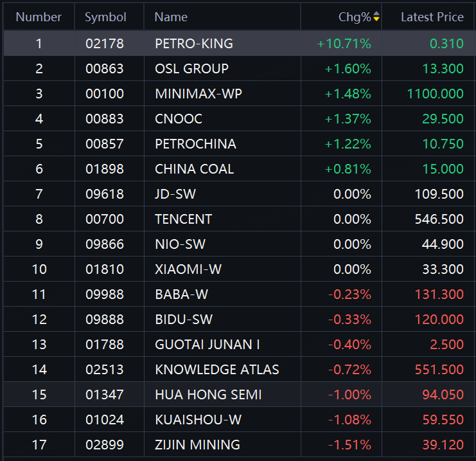Click the CNOOC stock name
Screen dimensions: 476x461
tap(179, 119)
